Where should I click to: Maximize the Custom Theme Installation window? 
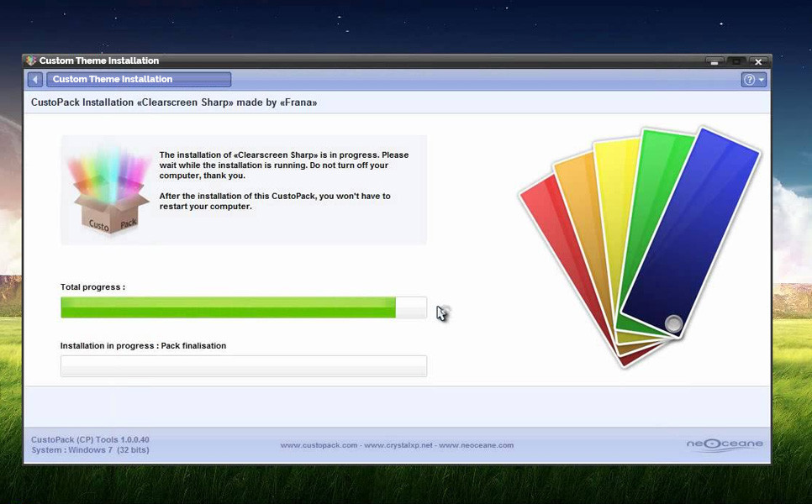[x=736, y=61]
